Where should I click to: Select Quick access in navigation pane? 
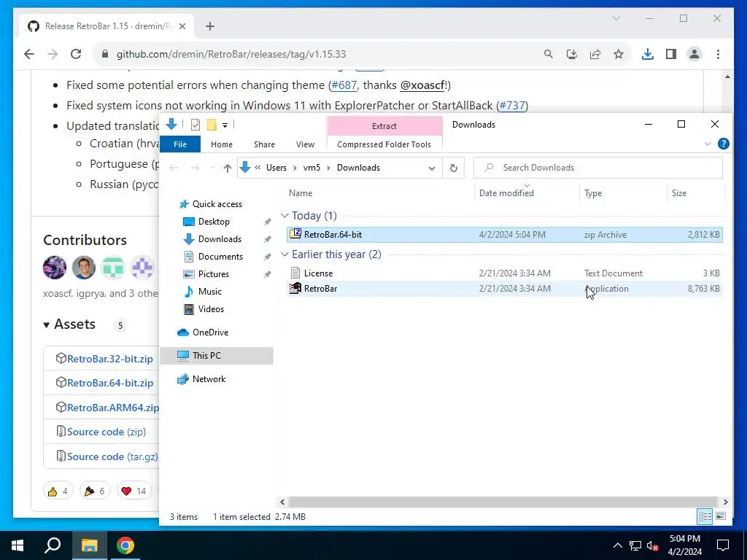(x=217, y=204)
